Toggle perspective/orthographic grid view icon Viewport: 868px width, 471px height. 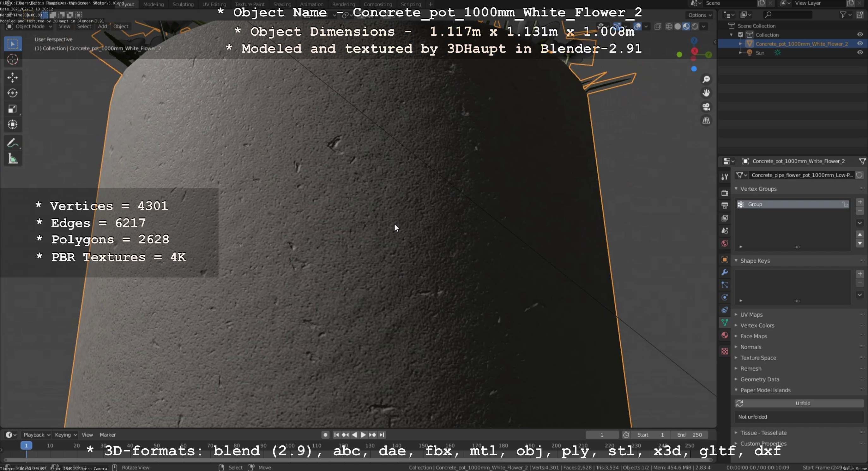(706, 121)
